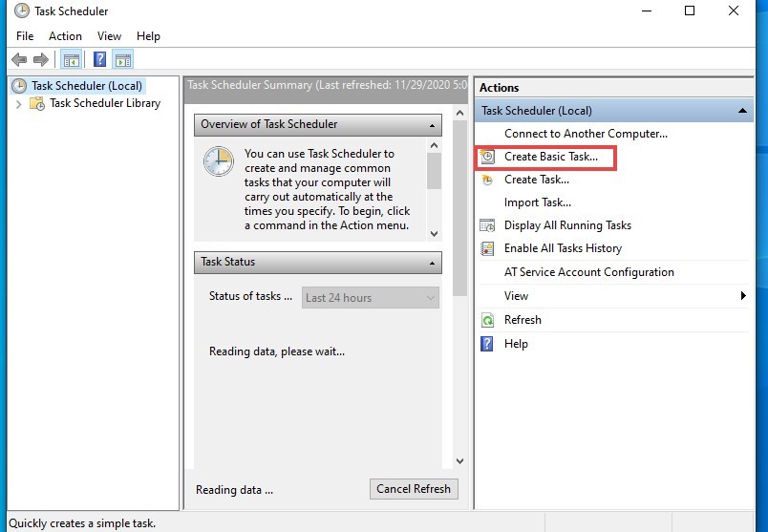Image resolution: width=768 pixels, height=532 pixels.
Task: Click Help in the Actions pane
Action: click(516, 344)
